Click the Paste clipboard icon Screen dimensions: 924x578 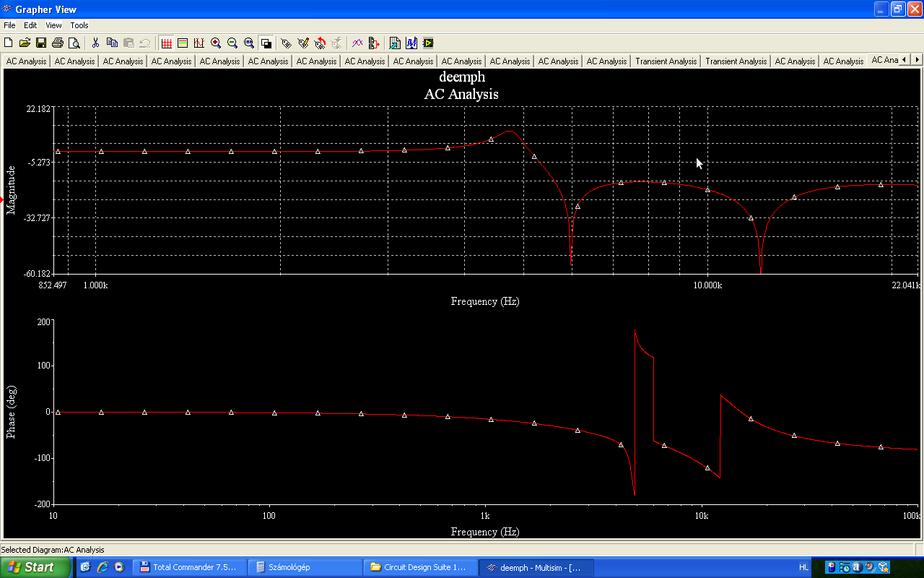pyautogui.click(x=128, y=43)
